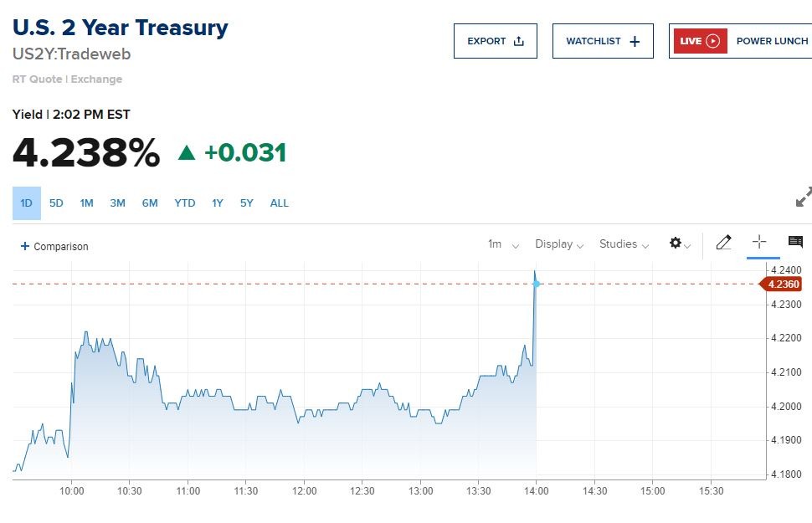Select the pencil drawing tool
The image size is (812, 523).
point(724,243)
